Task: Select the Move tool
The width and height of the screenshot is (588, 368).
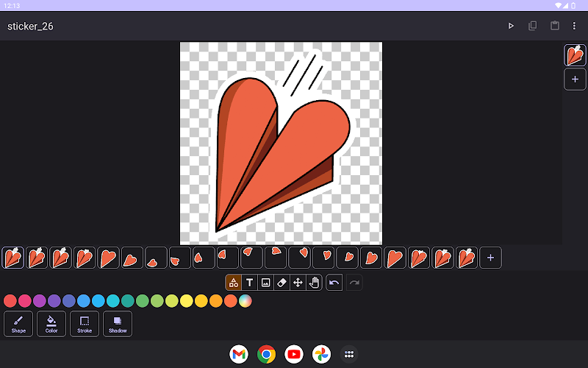Action: click(x=298, y=283)
